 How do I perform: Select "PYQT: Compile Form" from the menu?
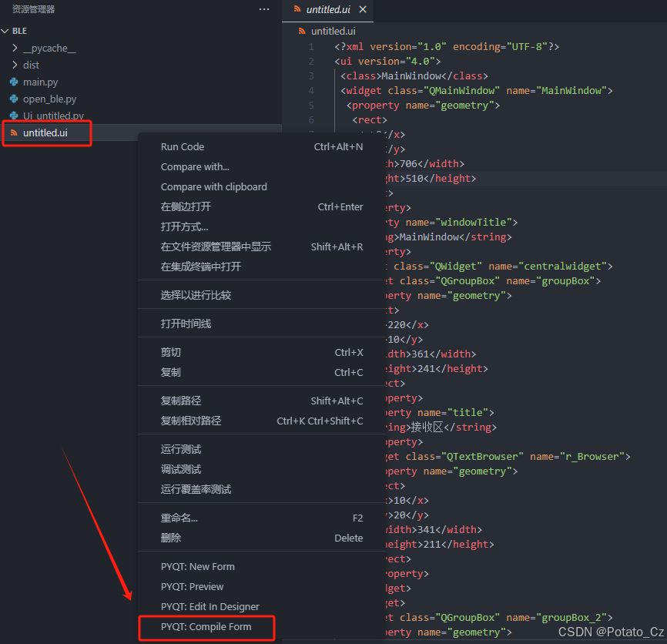point(206,628)
